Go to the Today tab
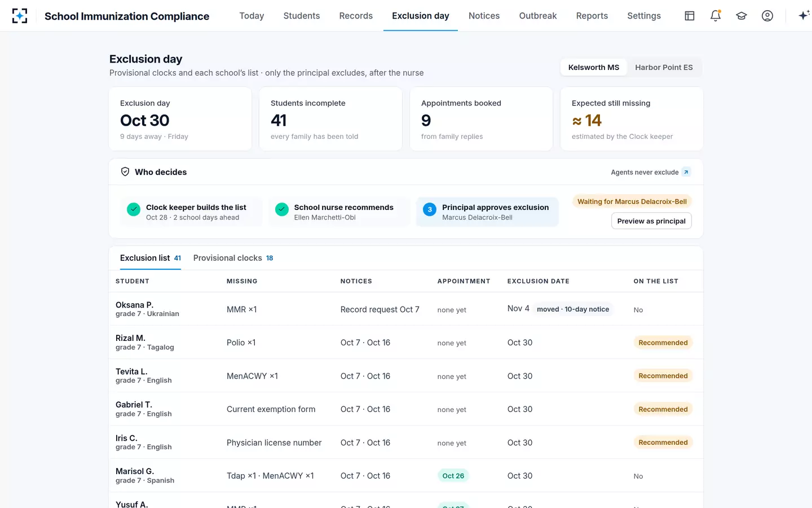This screenshot has width=812, height=508. 251,16
